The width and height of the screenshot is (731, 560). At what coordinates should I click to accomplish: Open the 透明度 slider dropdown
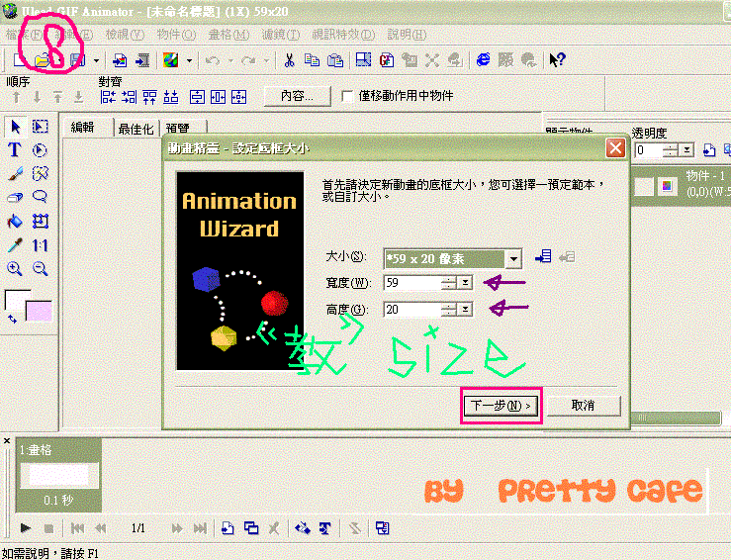[686, 150]
